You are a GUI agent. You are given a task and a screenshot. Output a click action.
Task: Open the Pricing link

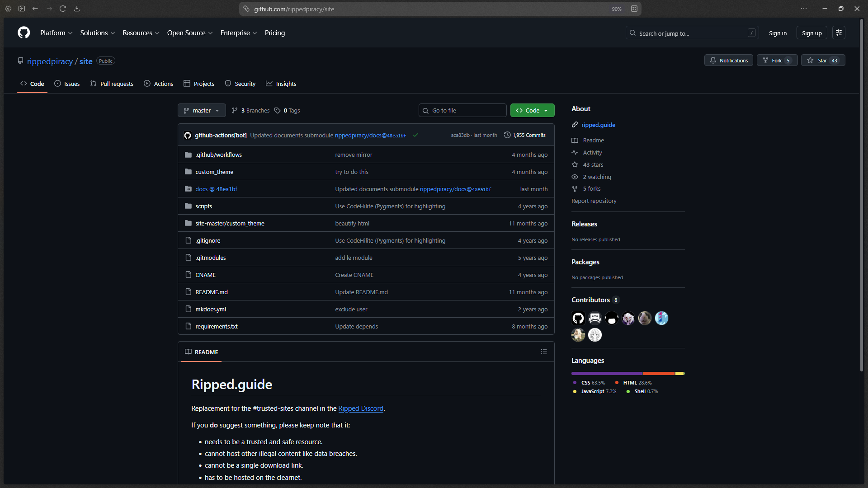pyautogui.click(x=275, y=33)
